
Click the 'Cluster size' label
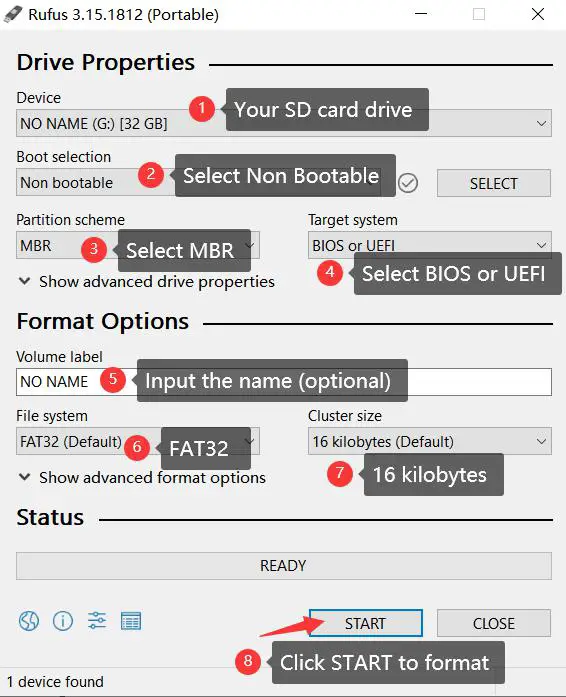click(345, 416)
